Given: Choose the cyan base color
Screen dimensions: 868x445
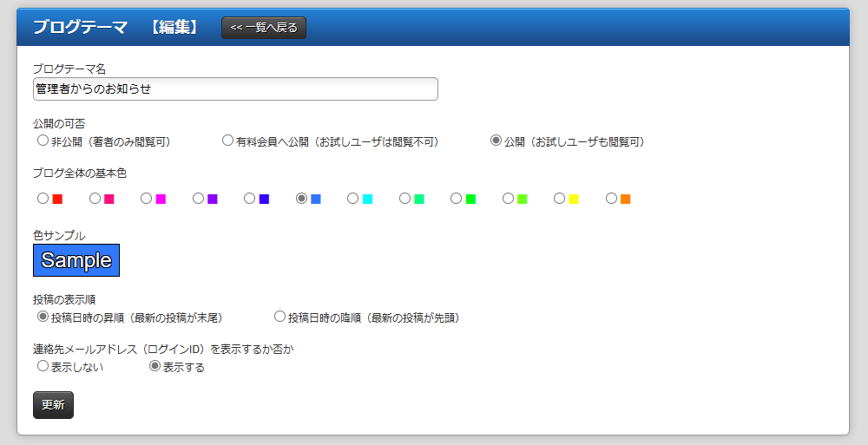Looking at the screenshot, I should pyautogui.click(x=352, y=199).
